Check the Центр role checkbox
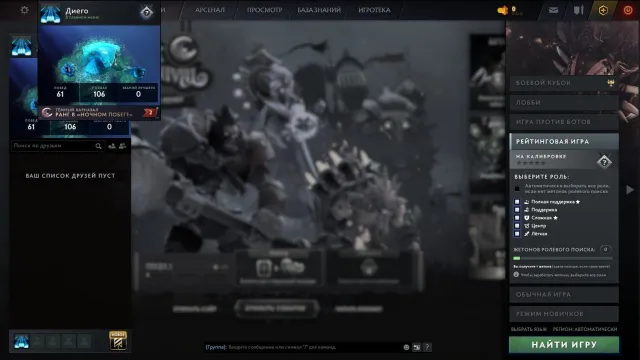This screenshot has height=360, width=640. [517, 226]
